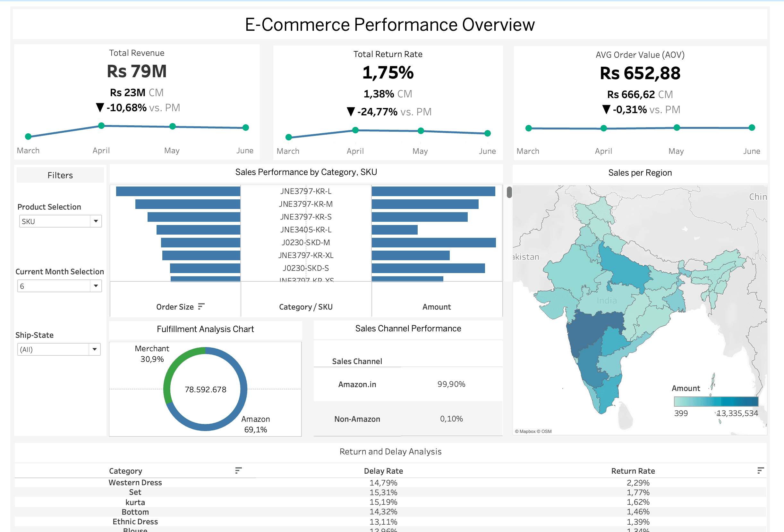Click the Amazon.in sales channel row

click(x=357, y=384)
